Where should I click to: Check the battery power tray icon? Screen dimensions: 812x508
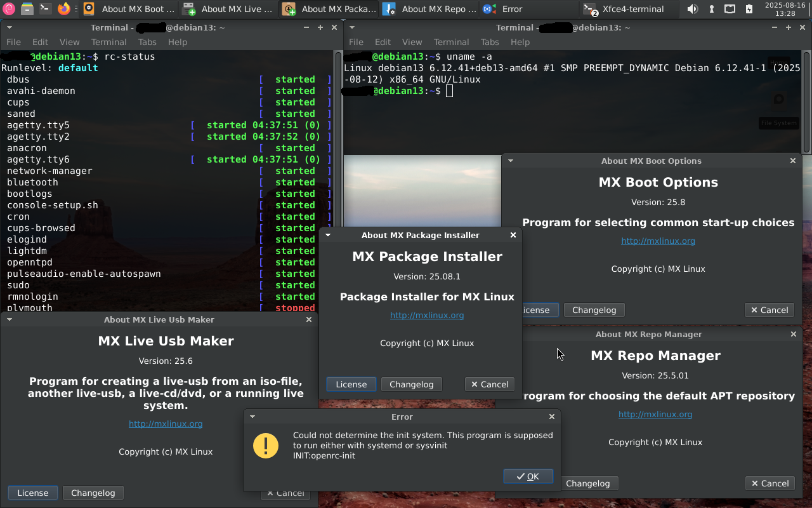pyautogui.click(x=749, y=9)
